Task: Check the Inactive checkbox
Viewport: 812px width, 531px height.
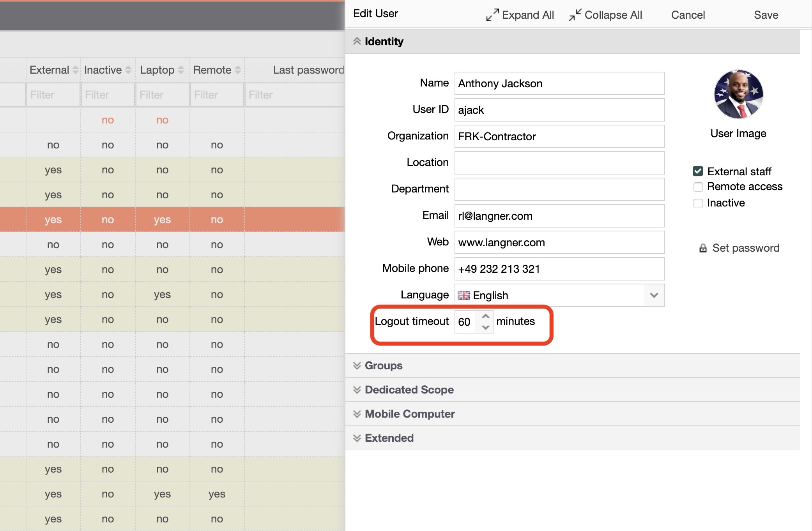Action: [x=698, y=203]
